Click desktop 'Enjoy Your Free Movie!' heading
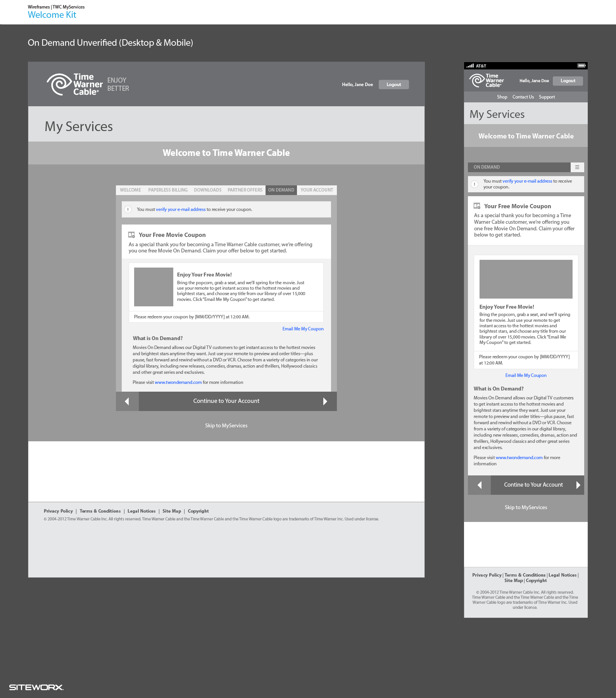The height and width of the screenshot is (698, 616). 204,275
